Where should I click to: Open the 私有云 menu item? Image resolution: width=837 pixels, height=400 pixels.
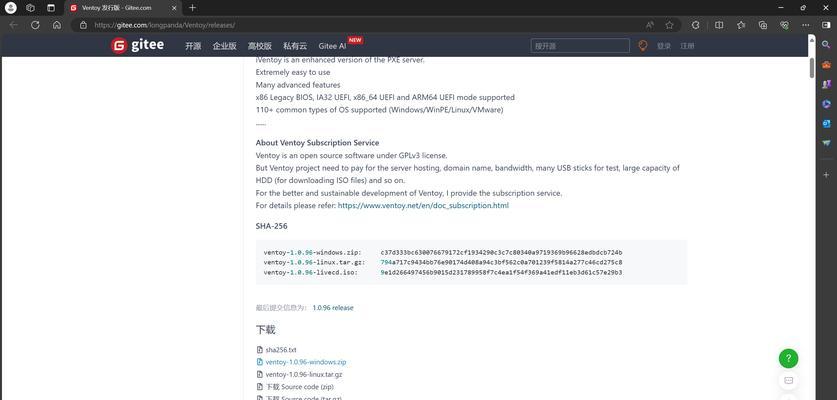[x=295, y=46]
